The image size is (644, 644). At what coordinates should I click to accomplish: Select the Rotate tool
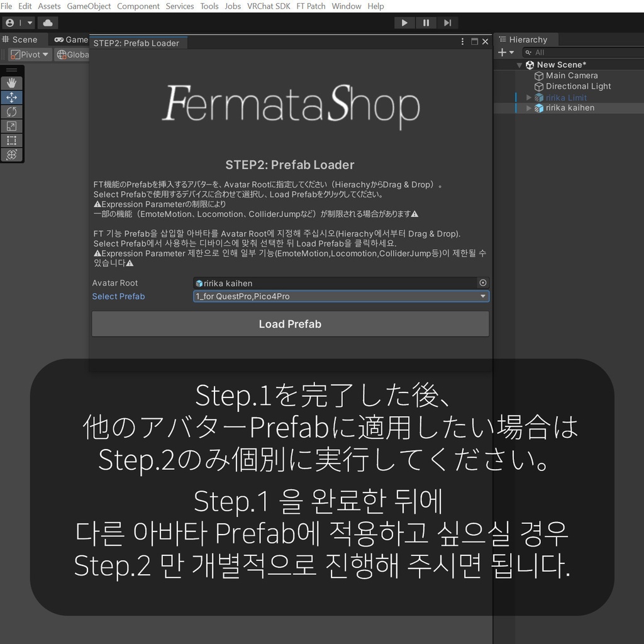coord(11,111)
